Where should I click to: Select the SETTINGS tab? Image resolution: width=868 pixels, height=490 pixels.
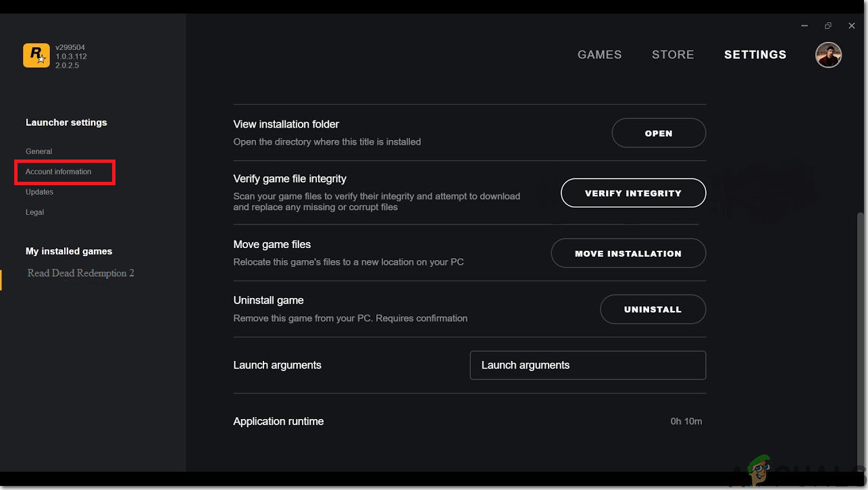point(755,55)
